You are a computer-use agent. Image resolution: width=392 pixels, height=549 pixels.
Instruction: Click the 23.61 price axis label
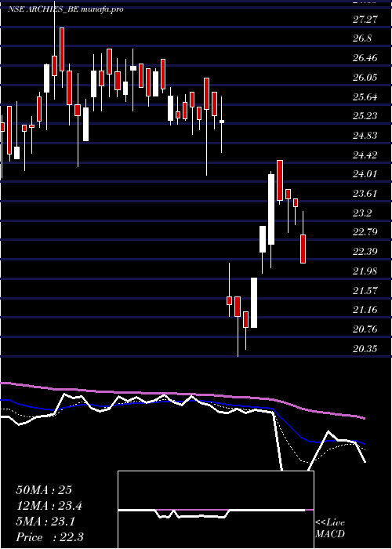coord(365,194)
